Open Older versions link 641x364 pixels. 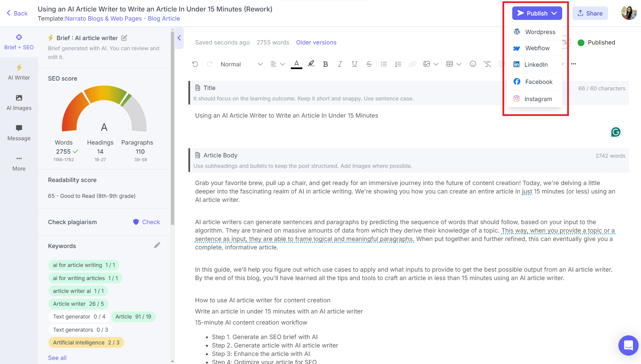pyautogui.click(x=316, y=42)
